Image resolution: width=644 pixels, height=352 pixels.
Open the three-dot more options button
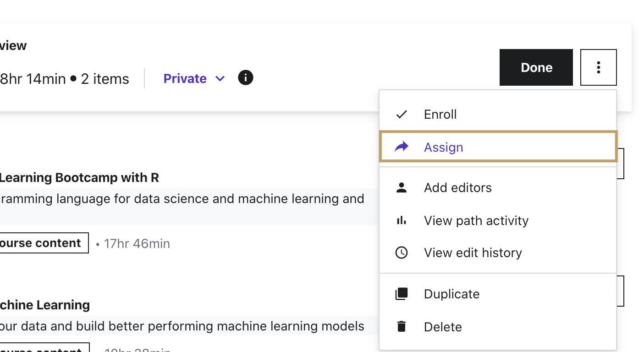tap(598, 67)
